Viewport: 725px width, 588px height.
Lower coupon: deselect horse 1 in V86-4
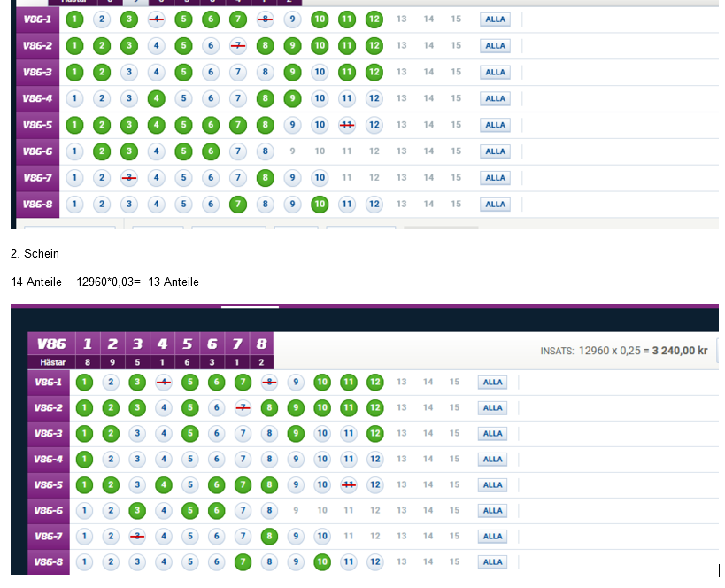coord(84,459)
